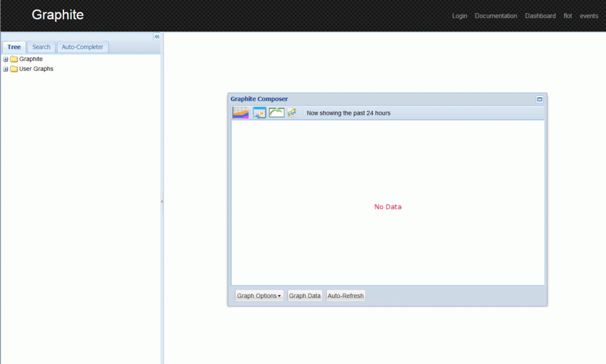606x364 pixels.
Task: Open the events link
Action: tap(589, 16)
